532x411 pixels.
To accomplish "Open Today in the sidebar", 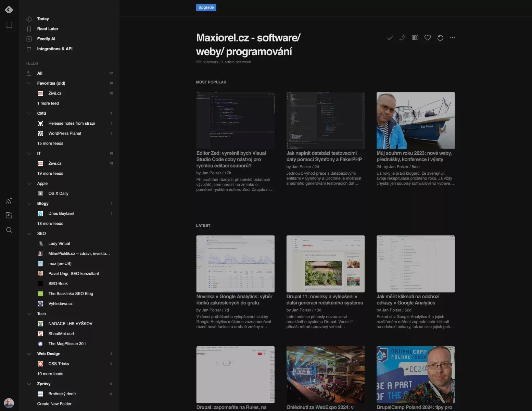I will tap(43, 19).
